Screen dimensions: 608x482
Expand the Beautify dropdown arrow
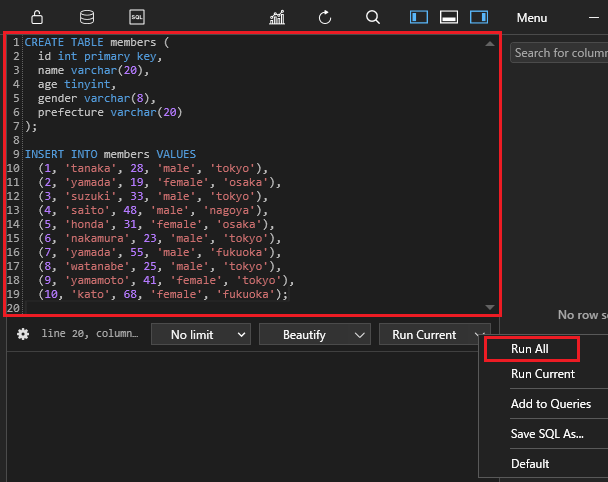click(359, 335)
